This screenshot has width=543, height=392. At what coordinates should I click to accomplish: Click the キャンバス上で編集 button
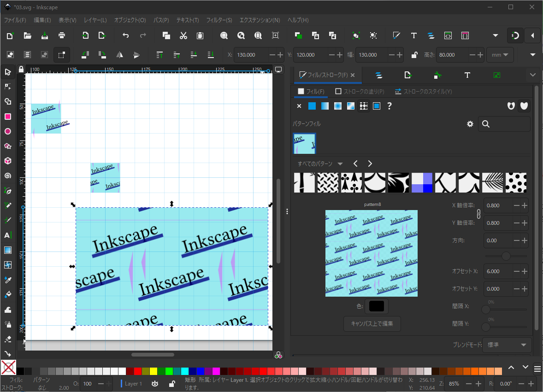tap(372, 323)
